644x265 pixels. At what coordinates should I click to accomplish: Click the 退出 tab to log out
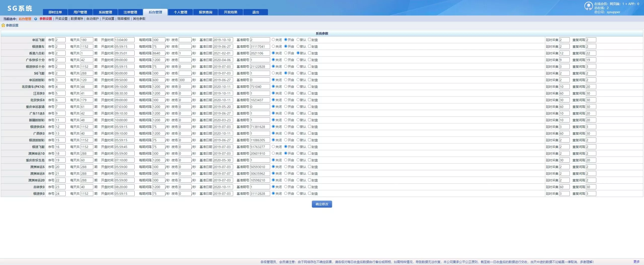coord(256,12)
